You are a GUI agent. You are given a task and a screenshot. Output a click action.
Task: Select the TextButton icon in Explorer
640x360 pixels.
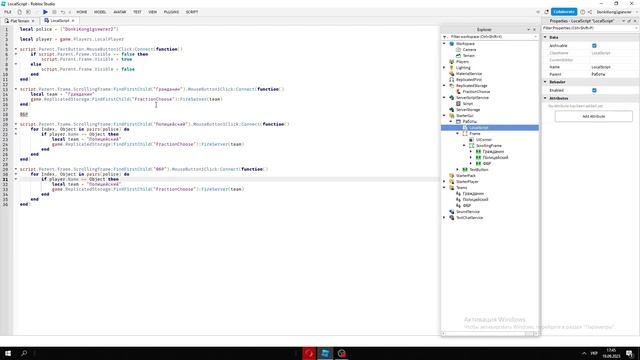[x=465, y=169]
